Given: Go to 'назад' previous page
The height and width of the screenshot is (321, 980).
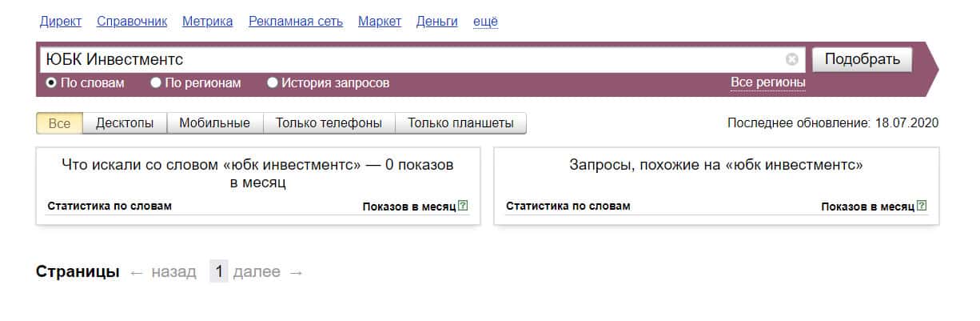Looking at the screenshot, I should (x=162, y=272).
